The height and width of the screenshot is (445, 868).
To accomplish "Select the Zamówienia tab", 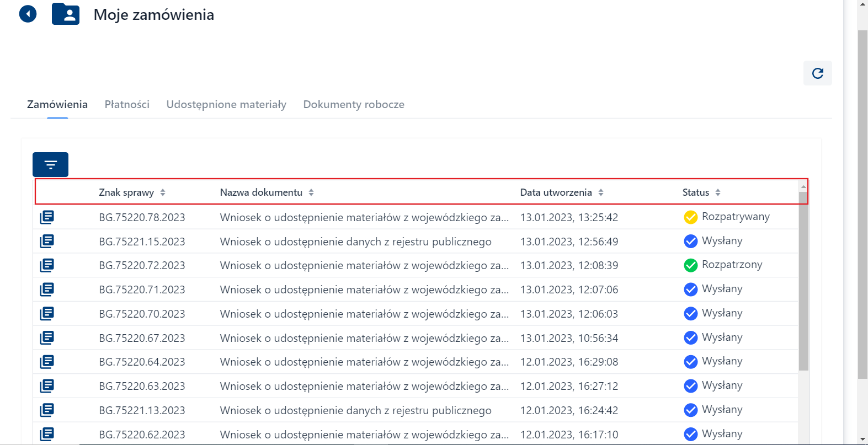I will (x=57, y=104).
